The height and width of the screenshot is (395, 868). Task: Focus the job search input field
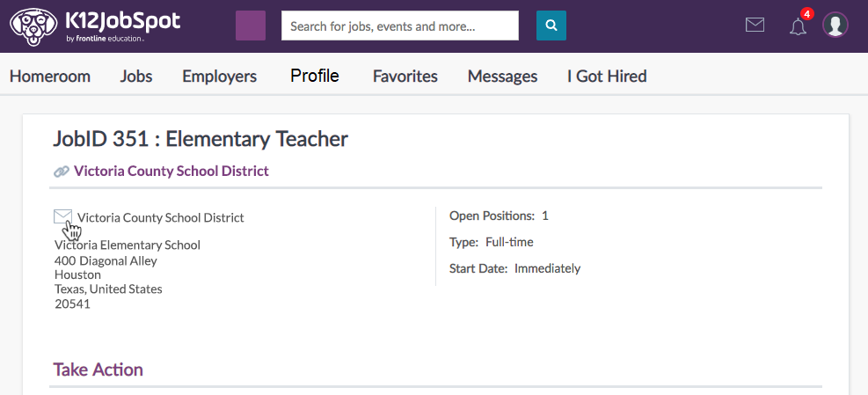(399, 26)
